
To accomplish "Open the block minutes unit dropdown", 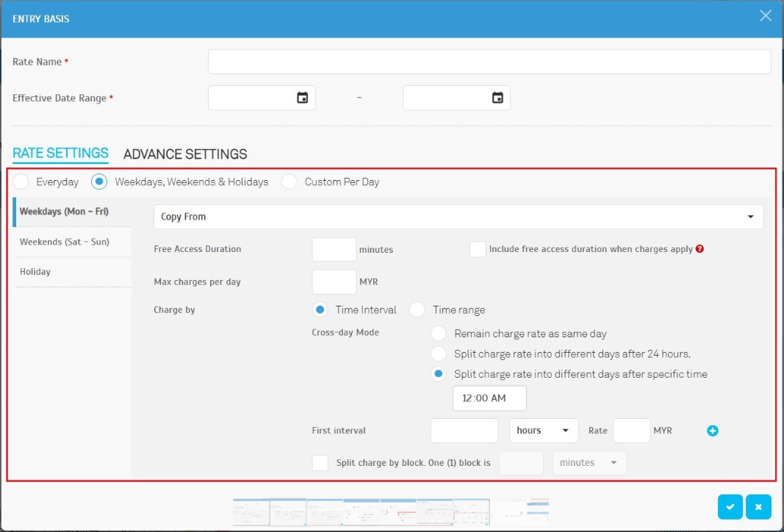I will tap(589, 463).
